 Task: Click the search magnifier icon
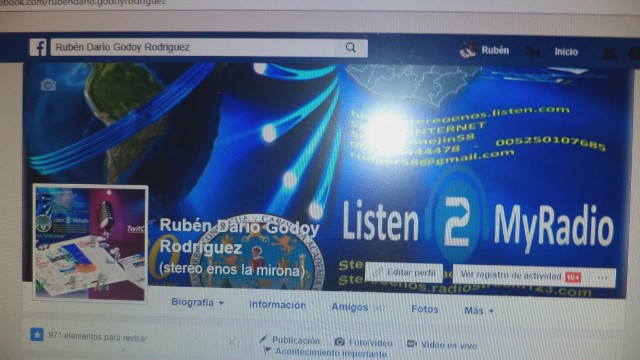pos(351,48)
